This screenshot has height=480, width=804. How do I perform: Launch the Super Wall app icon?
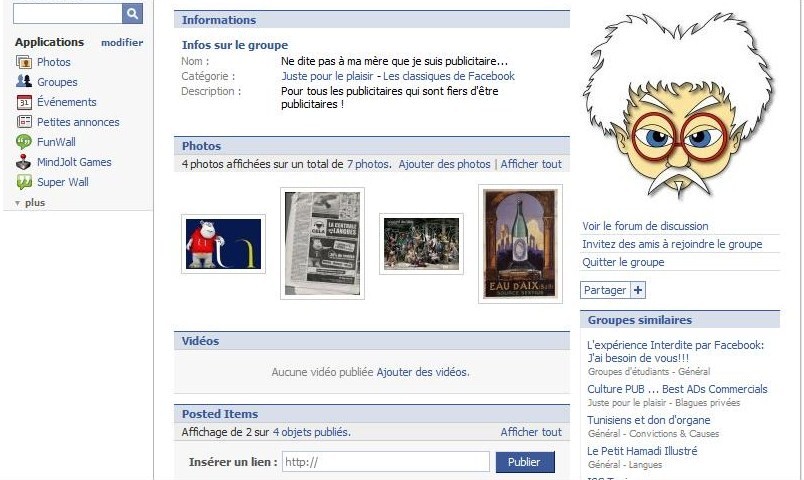coord(24,182)
